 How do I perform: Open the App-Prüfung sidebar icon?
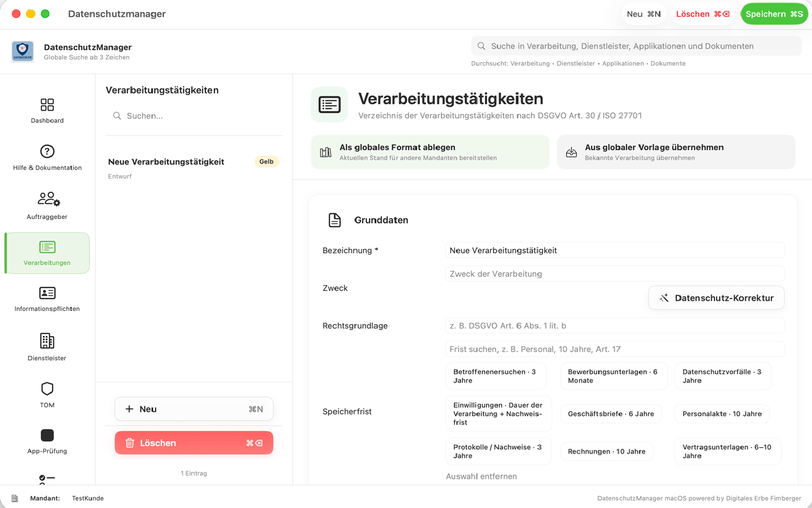(x=47, y=435)
